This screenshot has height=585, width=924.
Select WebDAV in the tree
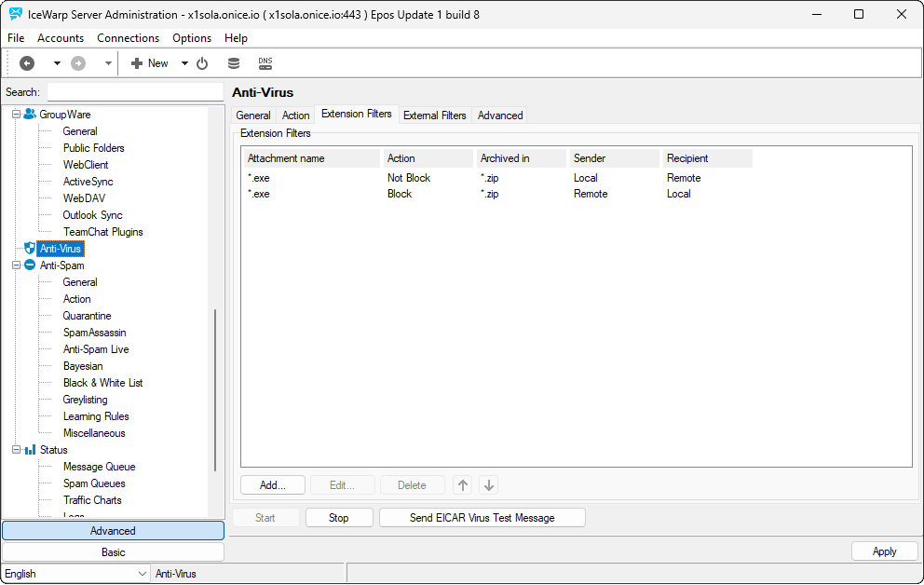pyautogui.click(x=84, y=198)
